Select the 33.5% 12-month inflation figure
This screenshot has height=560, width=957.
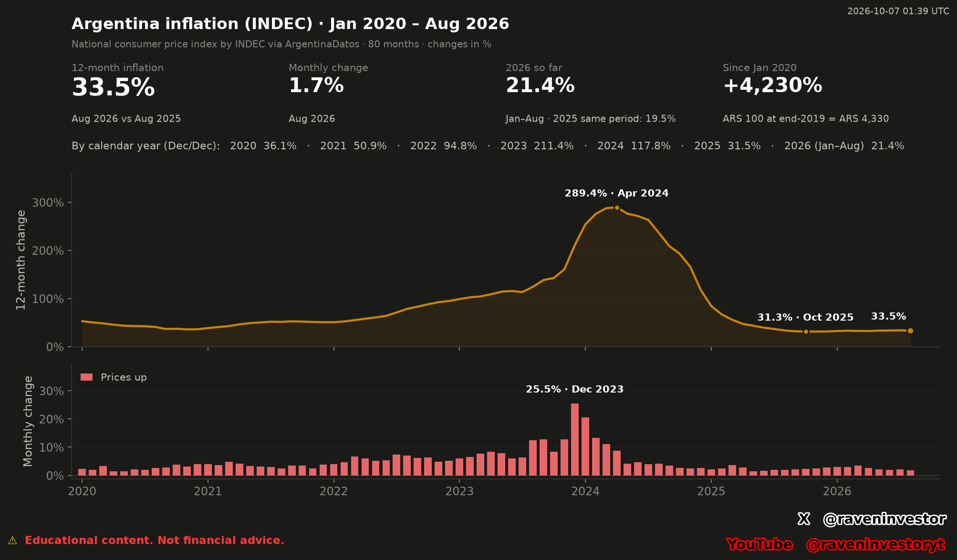pyautogui.click(x=114, y=88)
